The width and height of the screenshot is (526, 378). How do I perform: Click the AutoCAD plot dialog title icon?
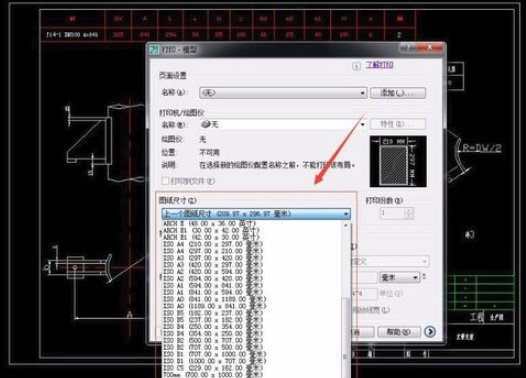point(154,50)
